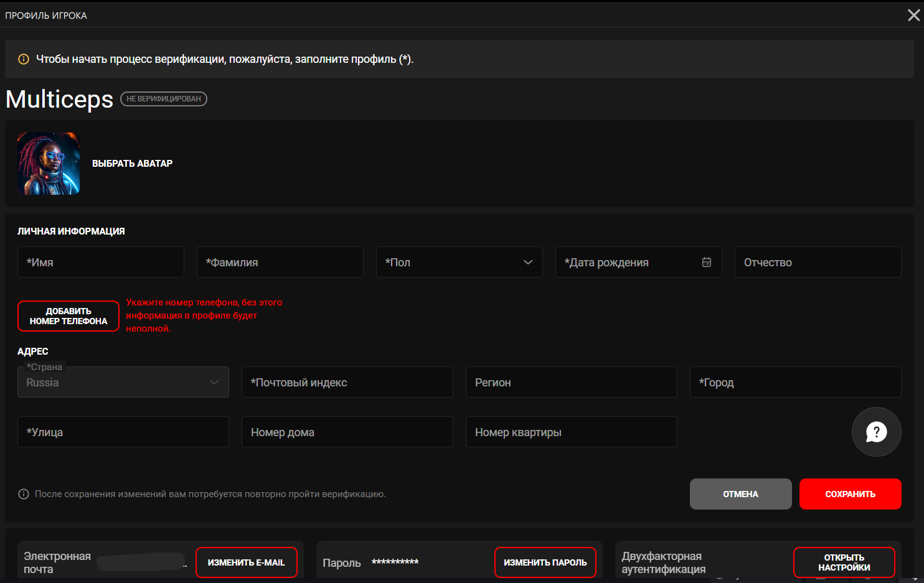
Task: Click the Не верифицирован status badge
Action: tap(164, 99)
